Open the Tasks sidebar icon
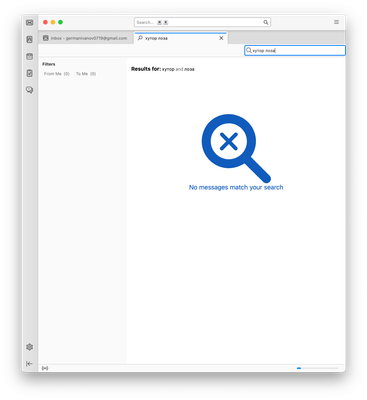 pyautogui.click(x=30, y=73)
